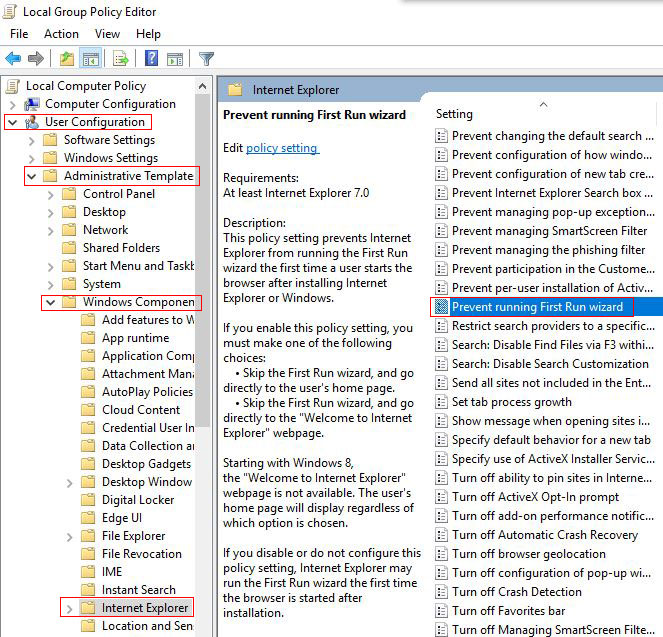This screenshot has height=637, width=663.
Task: Click the Local Computer Policy scroll icon
Action: coord(13,86)
